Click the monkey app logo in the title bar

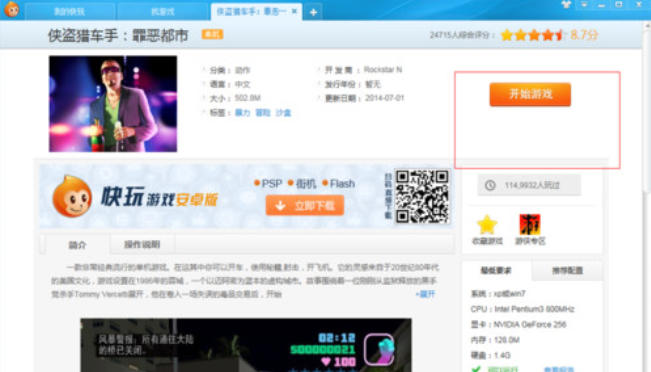pos(12,9)
